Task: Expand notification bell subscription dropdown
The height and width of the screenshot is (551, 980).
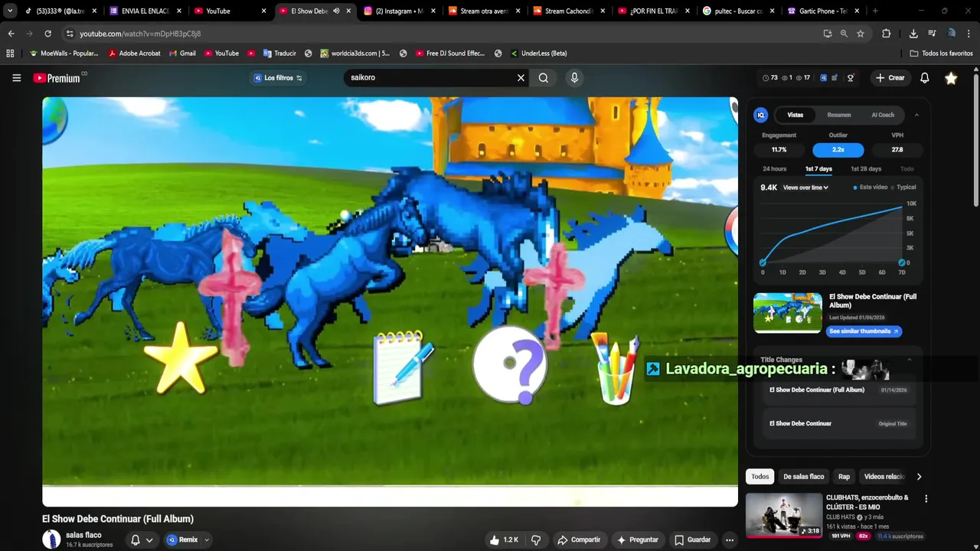Action: pyautogui.click(x=149, y=540)
